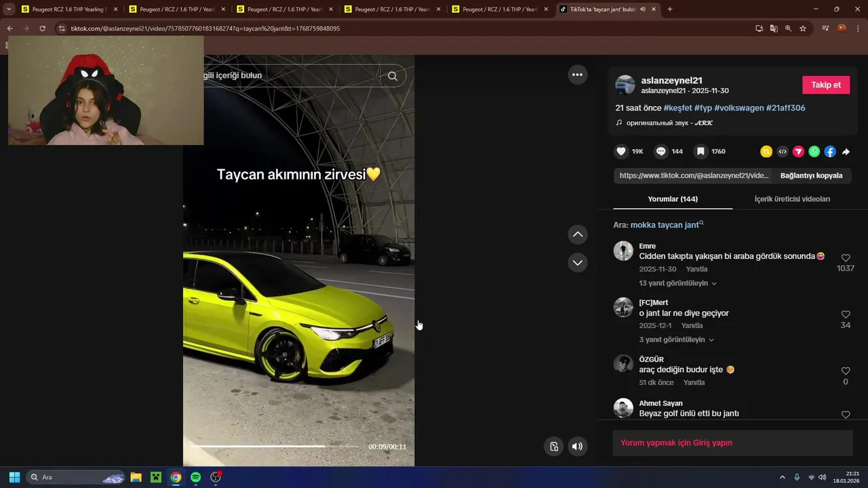Click the taskbar Ara search box
This screenshot has height=488, width=868.
click(x=76, y=477)
